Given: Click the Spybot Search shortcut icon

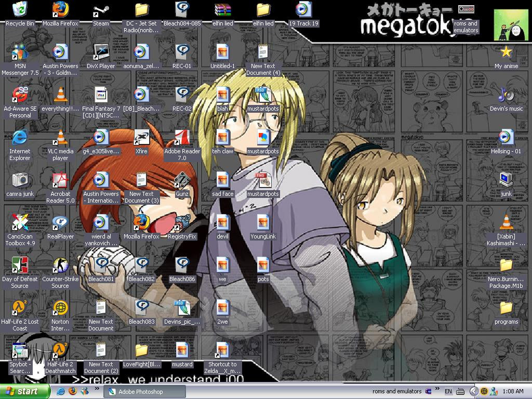Looking at the screenshot, I should click(x=20, y=351).
